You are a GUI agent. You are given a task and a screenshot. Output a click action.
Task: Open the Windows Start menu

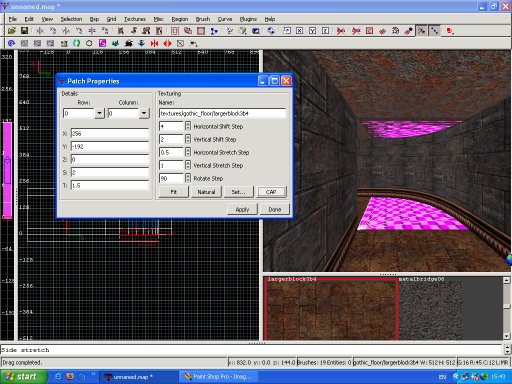pyautogui.click(x=22, y=377)
